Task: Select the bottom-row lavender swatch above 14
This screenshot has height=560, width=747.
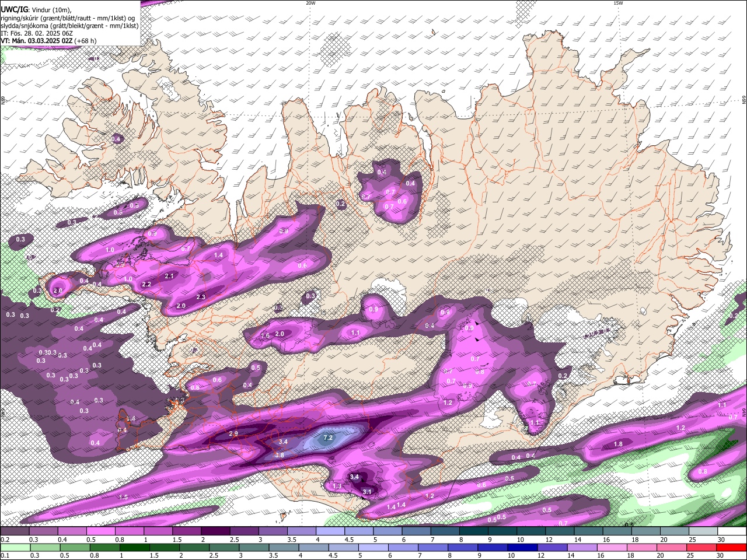Action: [x=581, y=547]
